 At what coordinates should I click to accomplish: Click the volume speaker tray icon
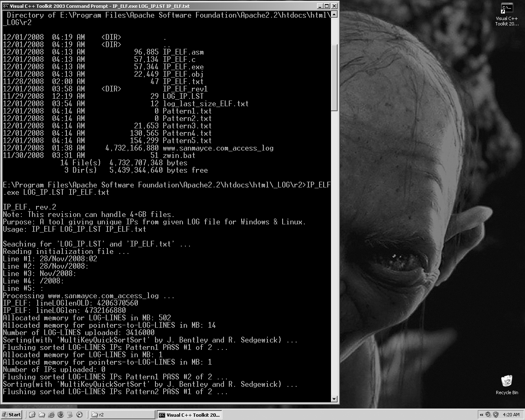(x=488, y=415)
